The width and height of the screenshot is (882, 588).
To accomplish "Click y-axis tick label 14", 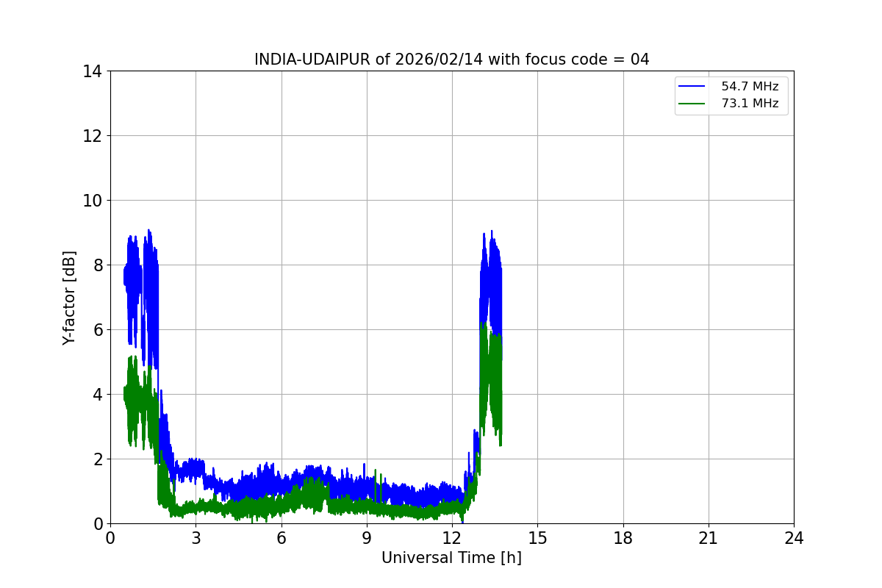I will pyautogui.click(x=93, y=71).
